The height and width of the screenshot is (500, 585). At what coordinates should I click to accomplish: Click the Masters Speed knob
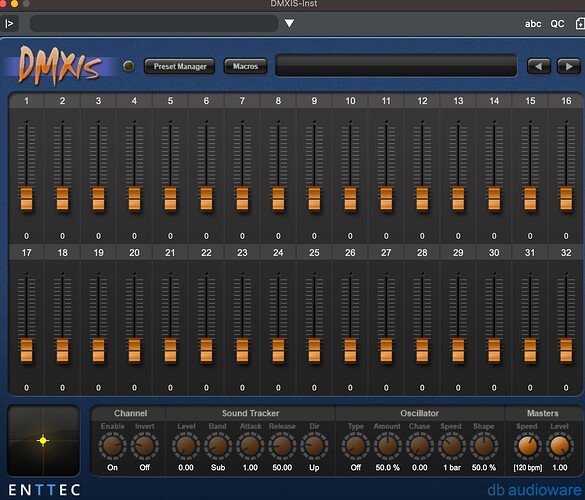click(528, 446)
